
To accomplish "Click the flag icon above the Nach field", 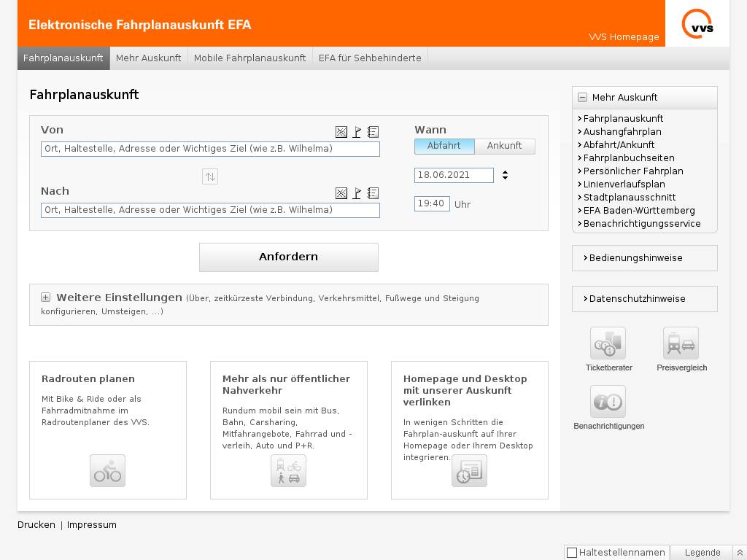I will coord(357,193).
